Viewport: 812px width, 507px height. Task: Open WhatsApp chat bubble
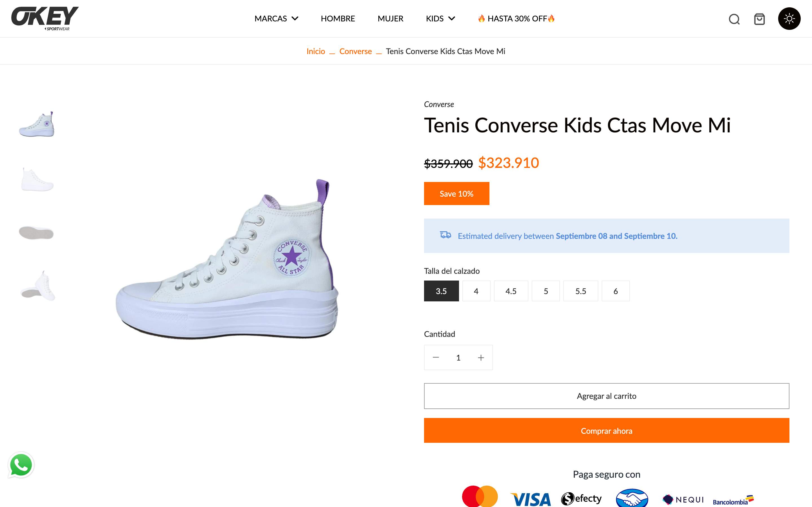(x=21, y=465)
